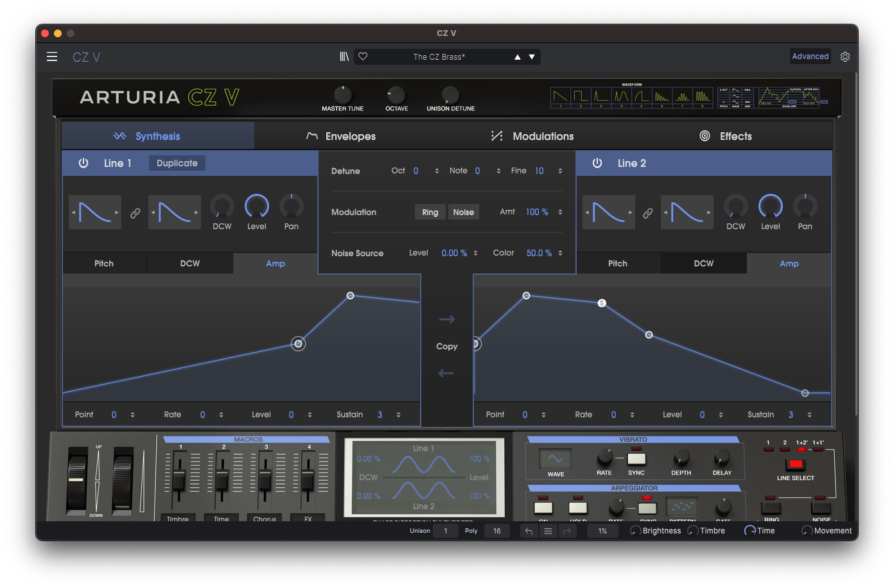Open the preset library browser icon

(x=344, y=56)
